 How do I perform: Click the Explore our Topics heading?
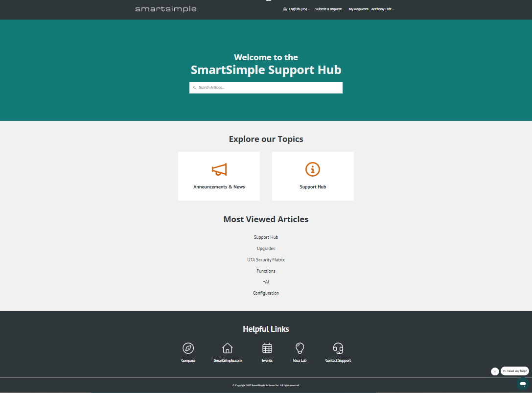[x=266, y=139]
